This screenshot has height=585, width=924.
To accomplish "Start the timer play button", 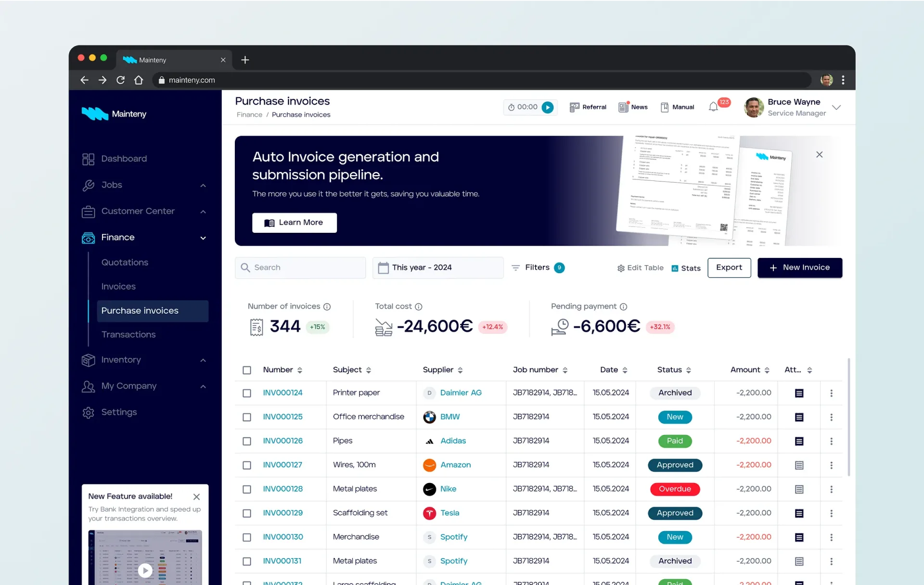I will pyautogui.click(x=548, y=107).
